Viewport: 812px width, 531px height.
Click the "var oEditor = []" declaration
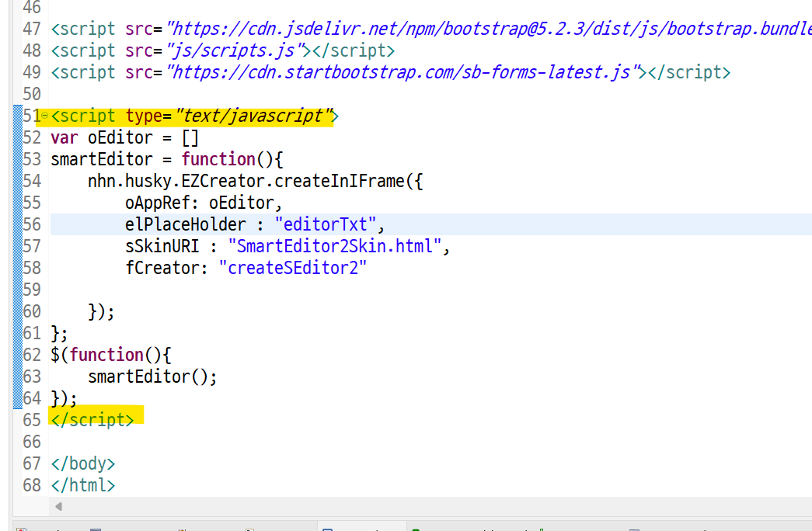click(x=125, y=137)
